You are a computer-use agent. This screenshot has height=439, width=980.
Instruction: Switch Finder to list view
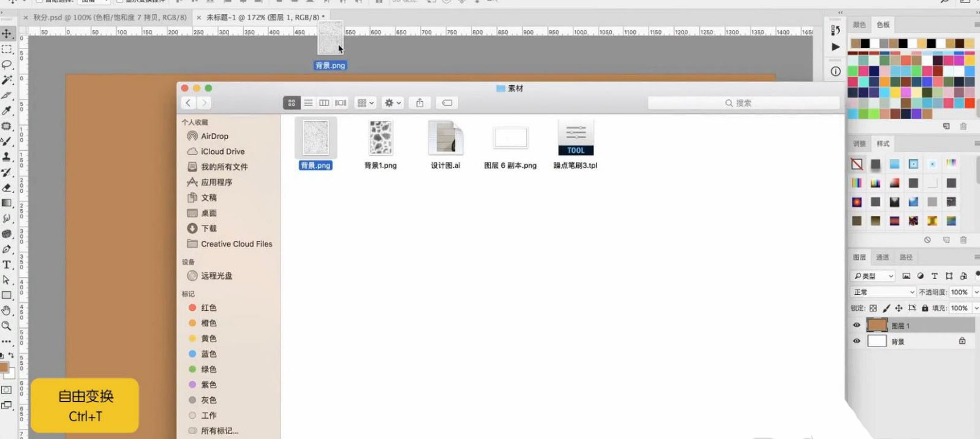(x=308, y=103)
